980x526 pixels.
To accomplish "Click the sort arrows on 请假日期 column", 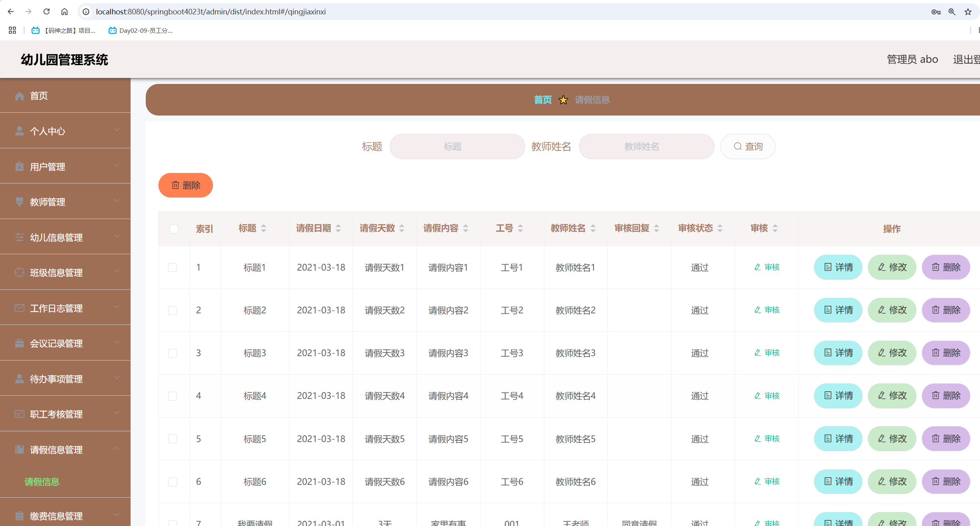I will coord(338,228).
